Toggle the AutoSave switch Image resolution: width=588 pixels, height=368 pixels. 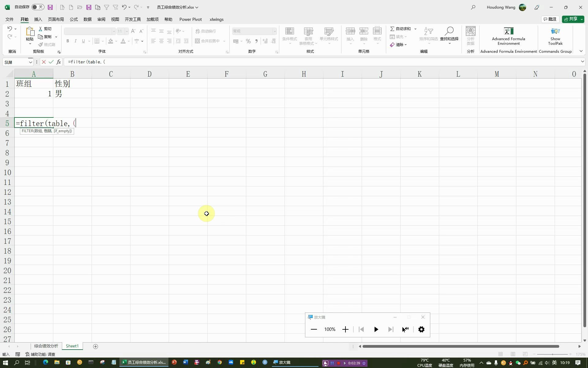pyautogui.click(x=38, y=7)
